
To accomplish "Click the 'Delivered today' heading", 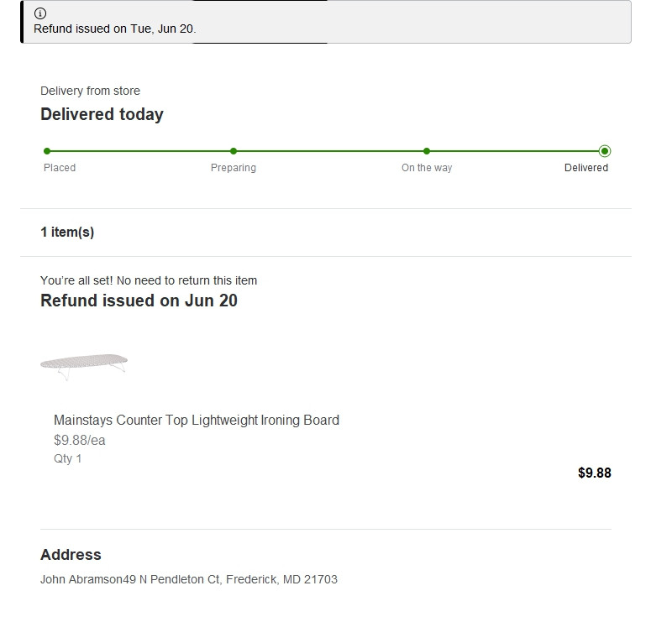I will [102, 114].
